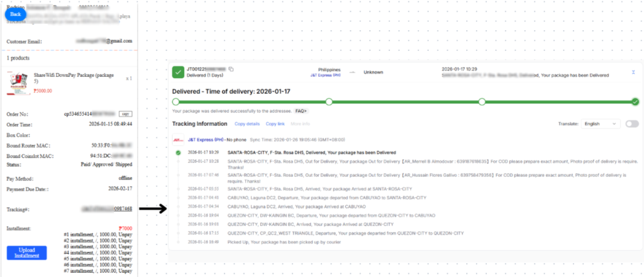Click the Upload Installment button

point(27,252)
